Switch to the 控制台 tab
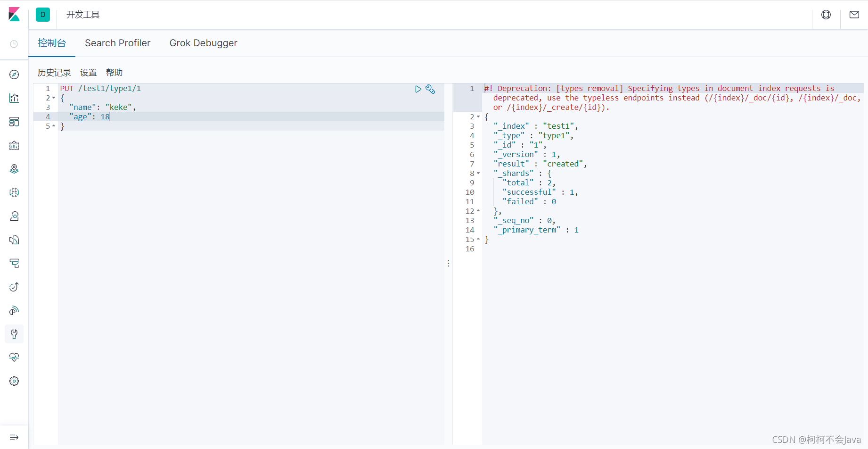Viewport: 868px width, 449px height. pyautogui.click(x=52, y=43)
